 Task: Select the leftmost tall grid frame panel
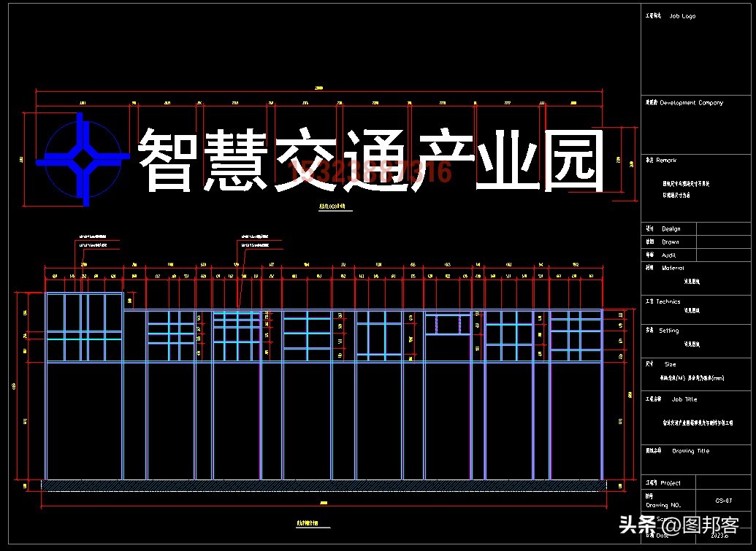pyautogui.click(x=84, y=327)
